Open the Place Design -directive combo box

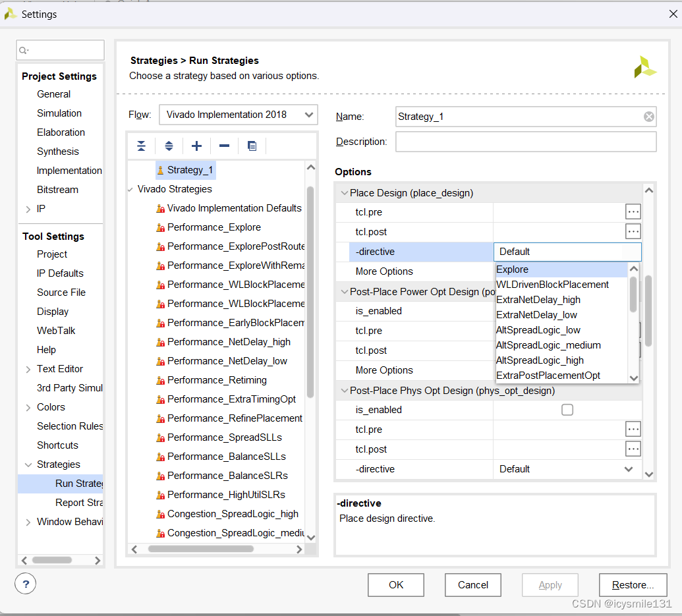pos(567,252)
